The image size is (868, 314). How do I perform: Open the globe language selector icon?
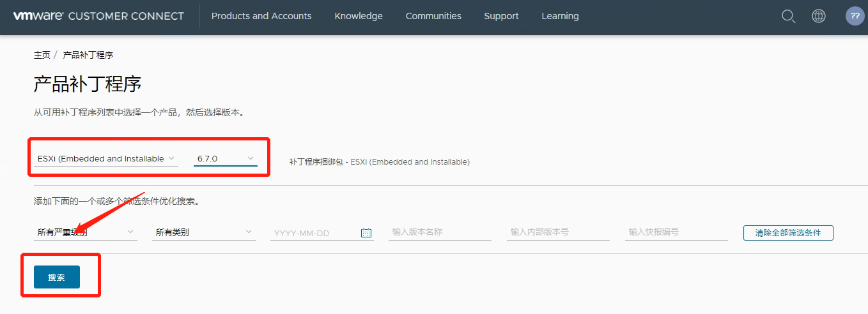point(819,16)
